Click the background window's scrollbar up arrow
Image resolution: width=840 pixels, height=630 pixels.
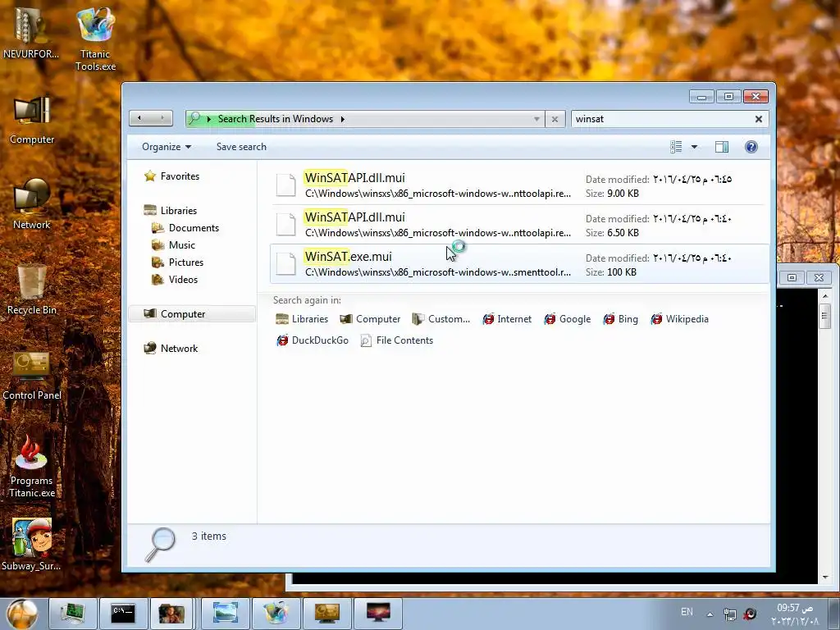[x=825, y=295]
